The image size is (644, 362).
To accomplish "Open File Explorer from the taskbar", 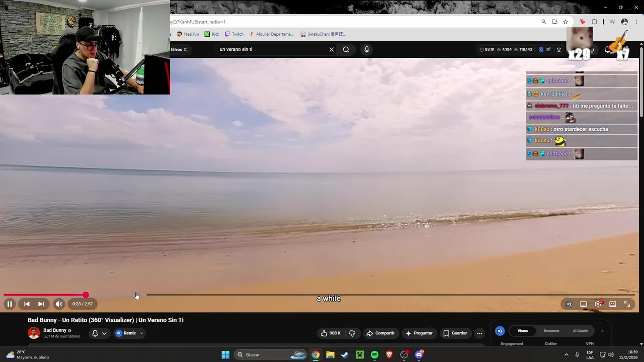I will point(330,354).
